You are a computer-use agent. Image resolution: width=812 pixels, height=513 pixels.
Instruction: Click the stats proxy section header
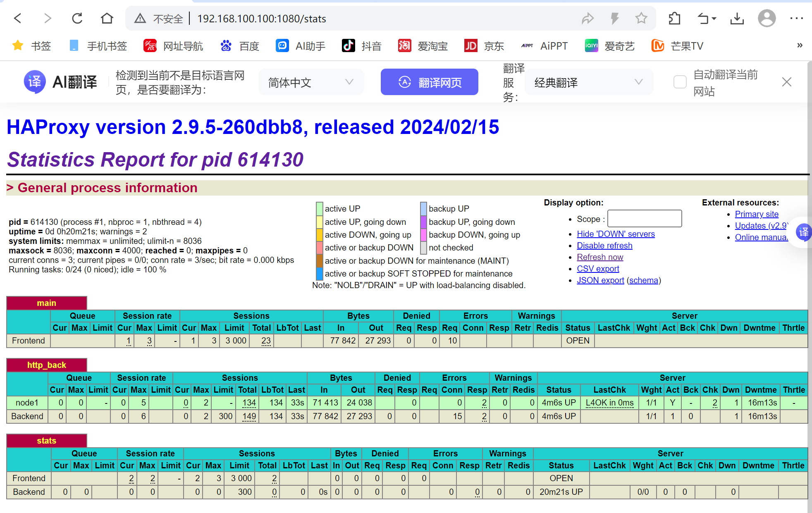click(46, 441)
